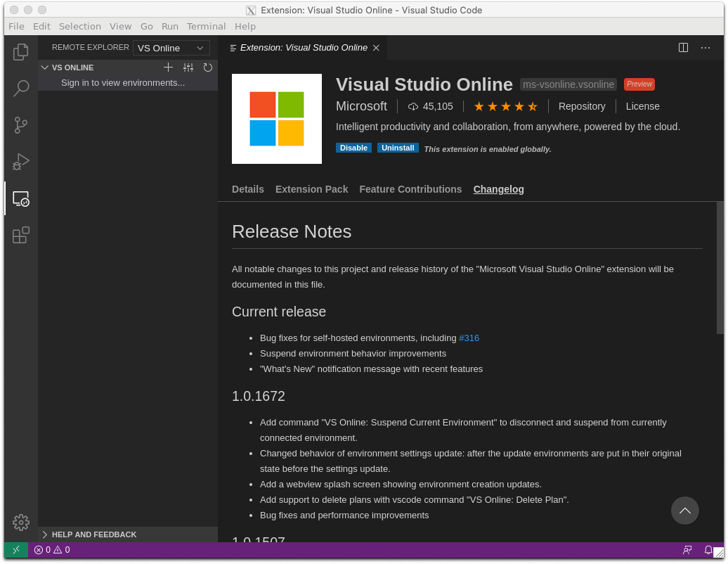Select the Changelog tab
Screen dimensions: 728x564
499,189
